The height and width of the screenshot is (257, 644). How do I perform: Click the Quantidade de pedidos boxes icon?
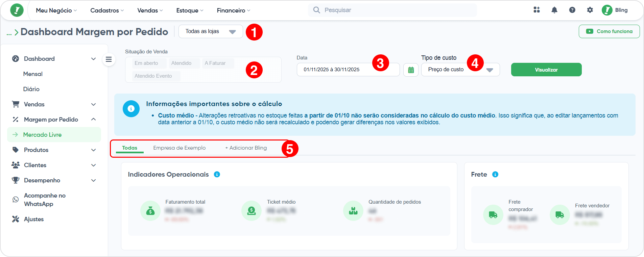click(353, 211)
